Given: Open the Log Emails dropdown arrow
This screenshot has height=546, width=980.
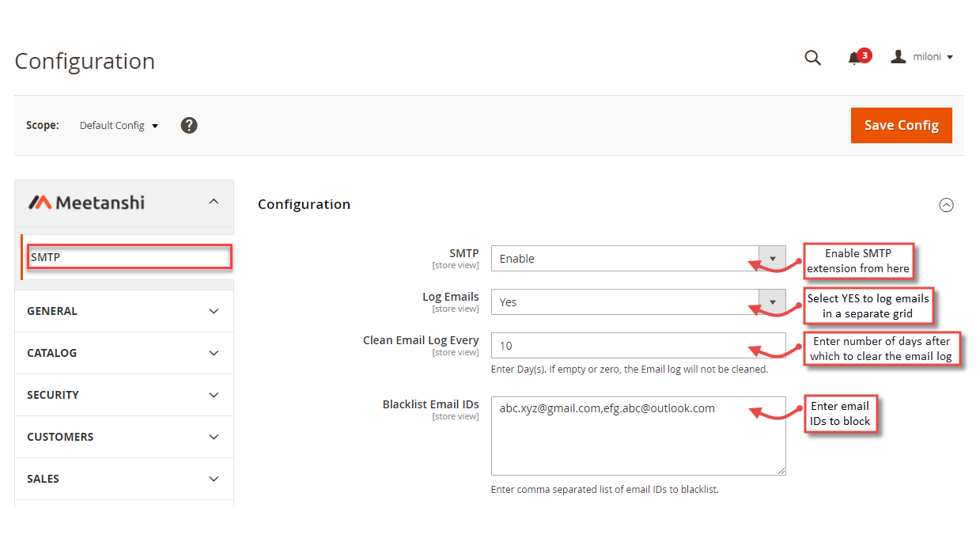Looking at the screenshot, I should pos(773,301).
